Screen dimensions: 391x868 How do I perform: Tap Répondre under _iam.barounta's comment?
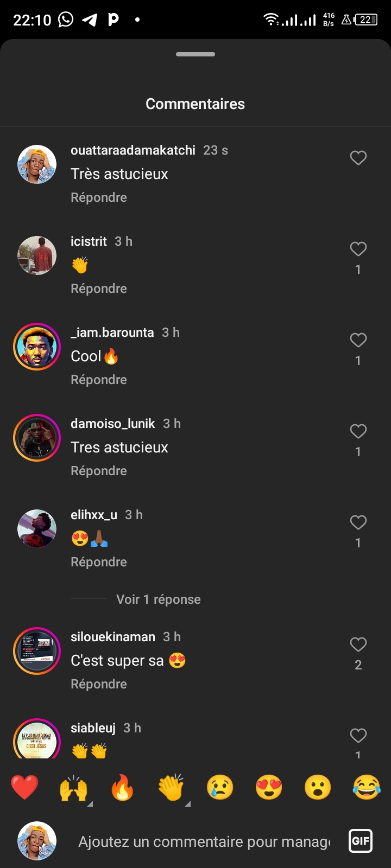pyautogui.click(x=99, y=380)
